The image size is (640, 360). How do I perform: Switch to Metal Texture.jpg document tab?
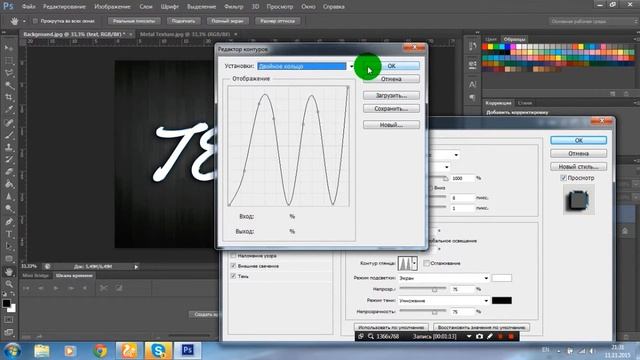185,34
